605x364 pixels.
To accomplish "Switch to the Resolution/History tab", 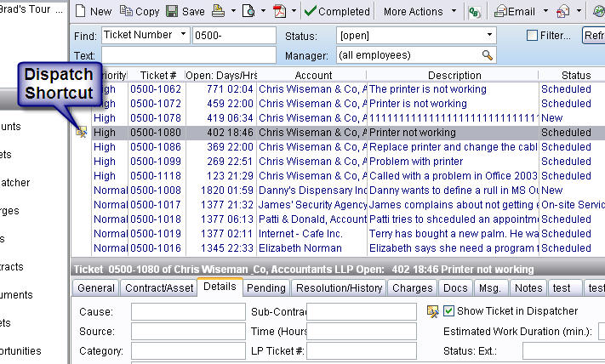I will (x=339, y=288).
